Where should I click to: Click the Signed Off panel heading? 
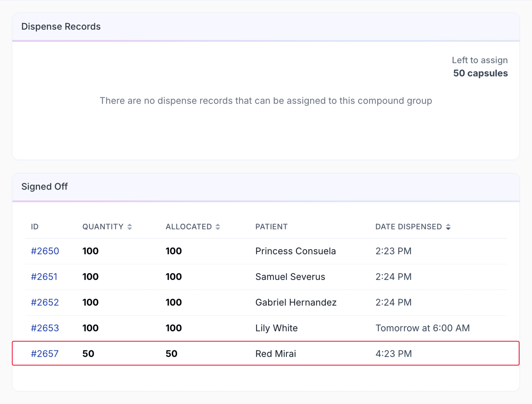[x=45, y=187]
